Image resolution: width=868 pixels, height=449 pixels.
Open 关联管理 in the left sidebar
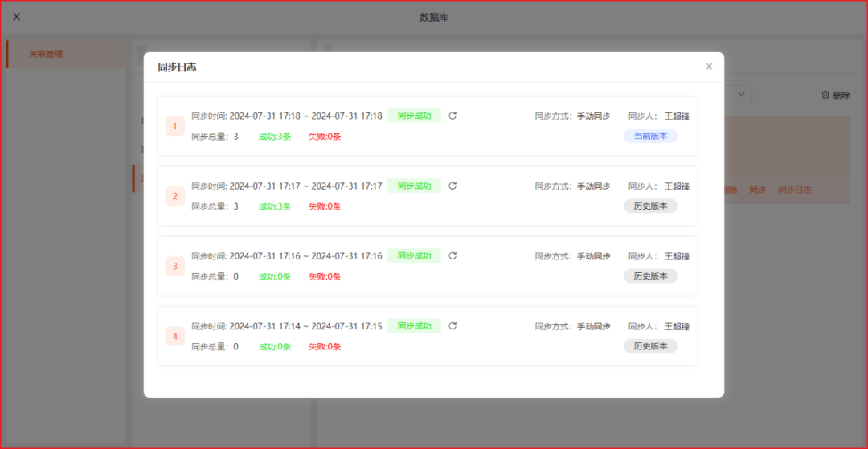(x=67, y=54)
